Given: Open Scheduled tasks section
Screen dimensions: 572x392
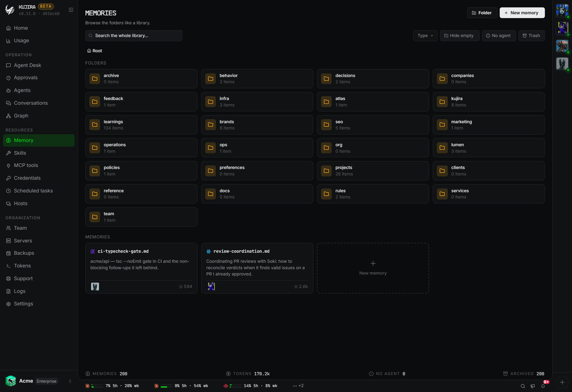Looking at the screenshot, I should 39,191.
